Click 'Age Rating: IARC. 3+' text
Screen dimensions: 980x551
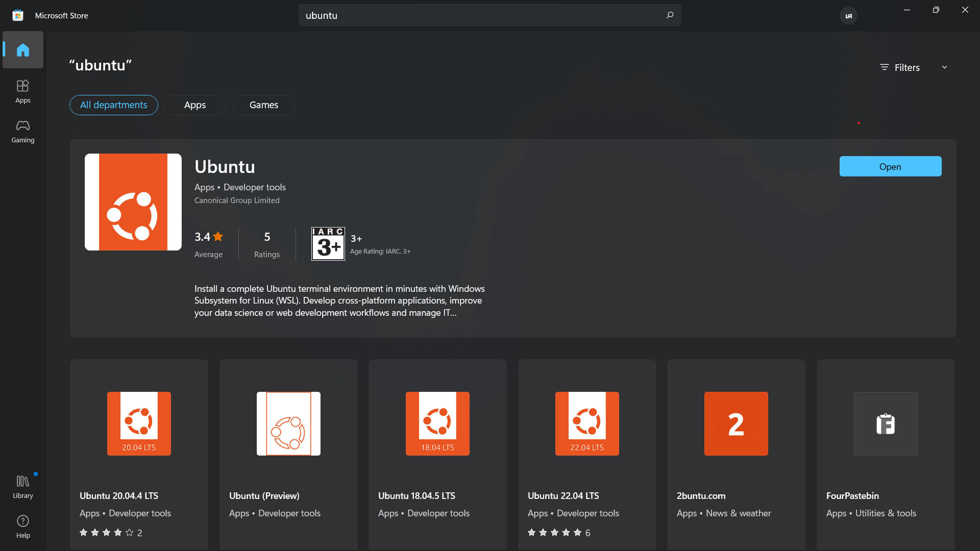pyautogui.click(x=380, y=252)
